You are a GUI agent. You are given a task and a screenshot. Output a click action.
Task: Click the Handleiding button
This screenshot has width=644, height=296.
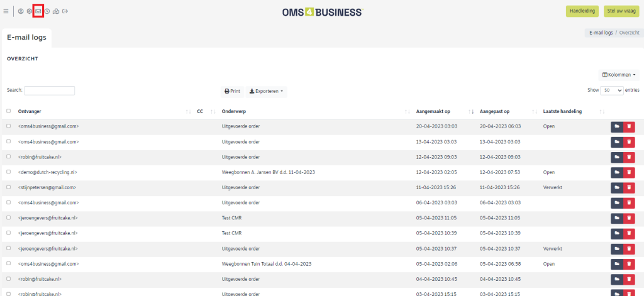coord(582,11)
